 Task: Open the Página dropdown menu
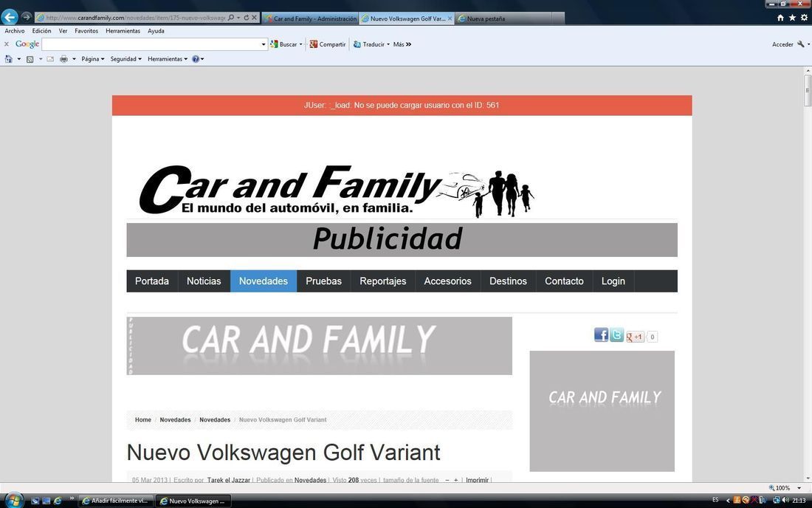93,59
